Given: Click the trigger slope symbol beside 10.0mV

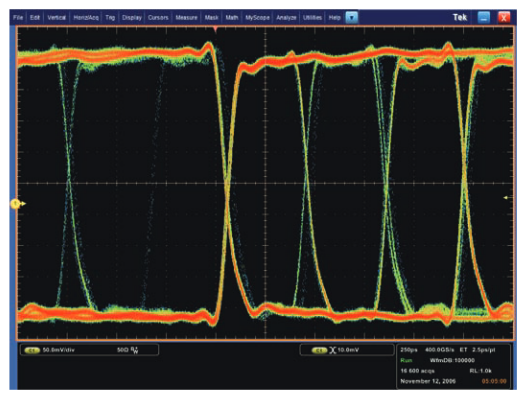Looking at the screenshot, I should (x=332, y=350).
